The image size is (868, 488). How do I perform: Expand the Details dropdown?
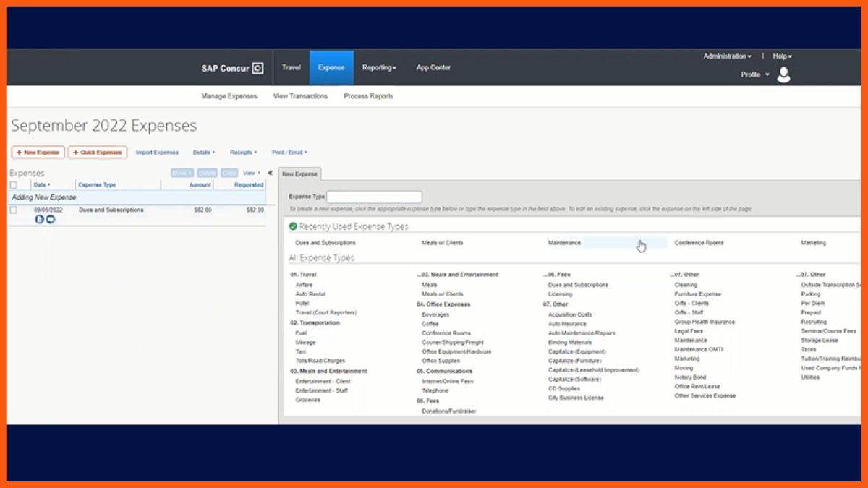[x=203, y=153]
